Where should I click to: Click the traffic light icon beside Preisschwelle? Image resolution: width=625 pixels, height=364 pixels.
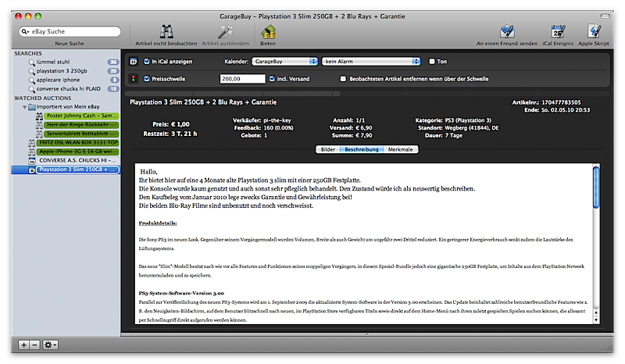134,79
